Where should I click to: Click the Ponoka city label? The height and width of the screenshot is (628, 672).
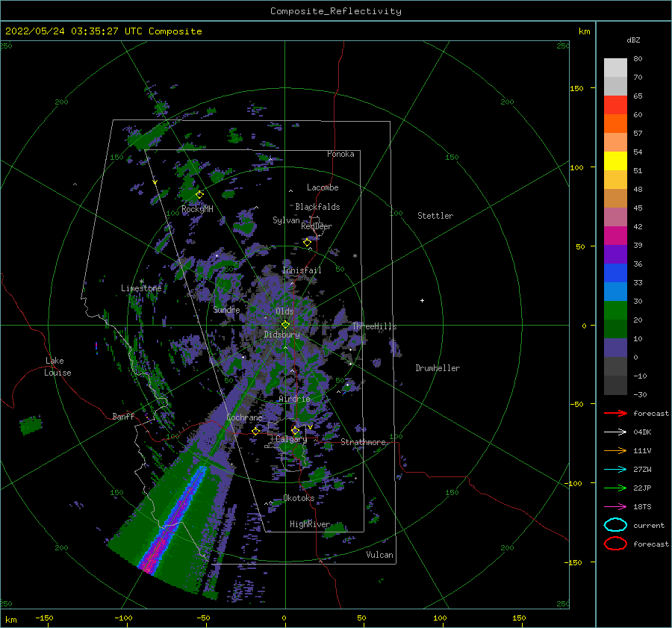pos(340,154)
